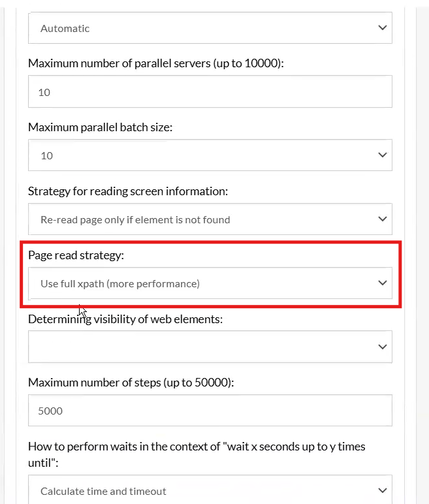Click the chevron on the Page read strategy dropdown
This screenshot has width=429, height=504.
[x=383, y=283]
